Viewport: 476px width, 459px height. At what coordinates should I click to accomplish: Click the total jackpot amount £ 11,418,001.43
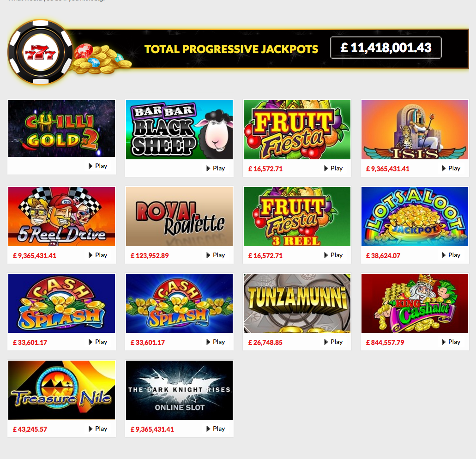tap(386, 48)
